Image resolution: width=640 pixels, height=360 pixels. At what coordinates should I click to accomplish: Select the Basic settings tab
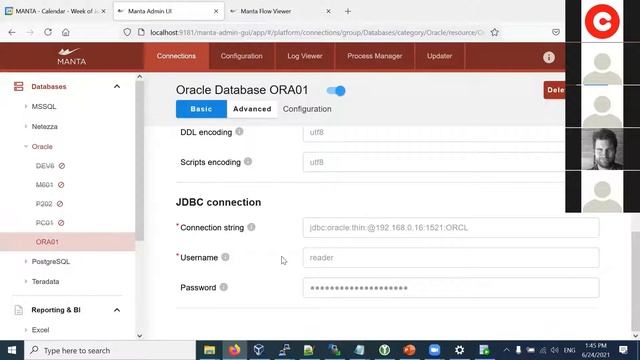pos(201,109)
